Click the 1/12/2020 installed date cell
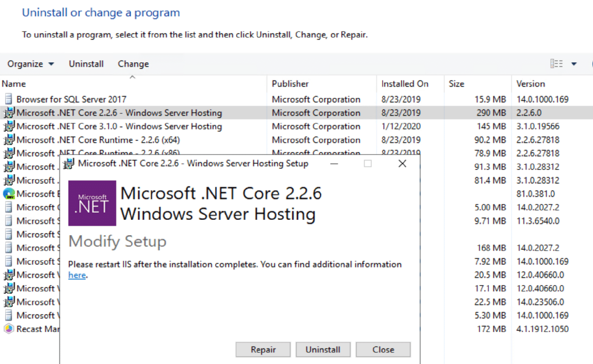 (401, 126)
